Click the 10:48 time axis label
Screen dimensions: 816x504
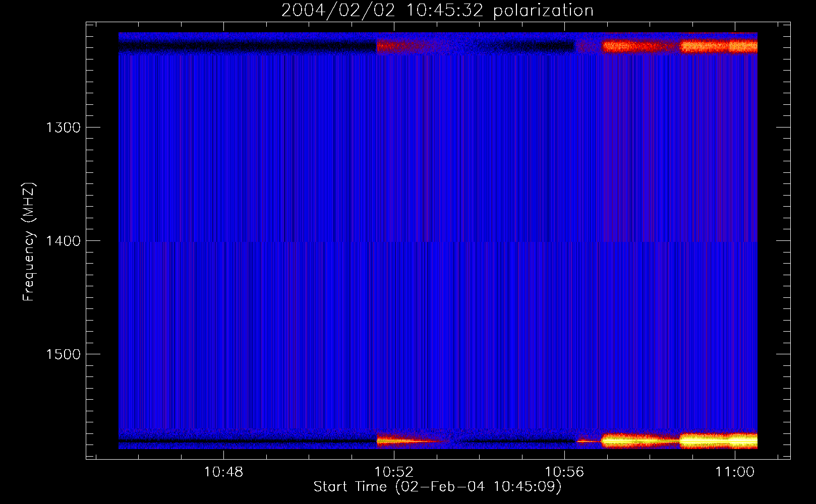click(x=223, y=472)
